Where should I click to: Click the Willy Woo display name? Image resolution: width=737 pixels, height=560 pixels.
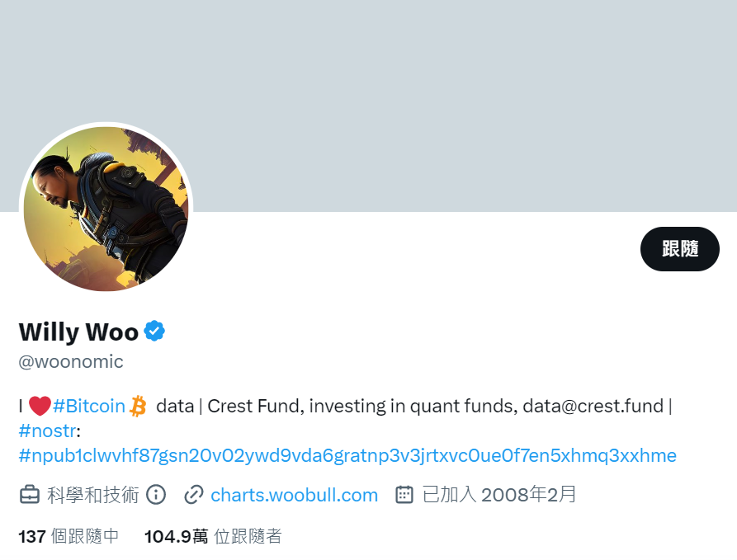[x=78, y=332]
